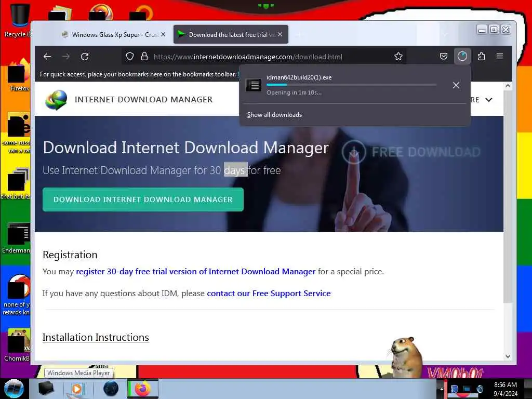Bookmark this page with the star icon
Viewport: 532px width, 399px height.
(398, 56)
